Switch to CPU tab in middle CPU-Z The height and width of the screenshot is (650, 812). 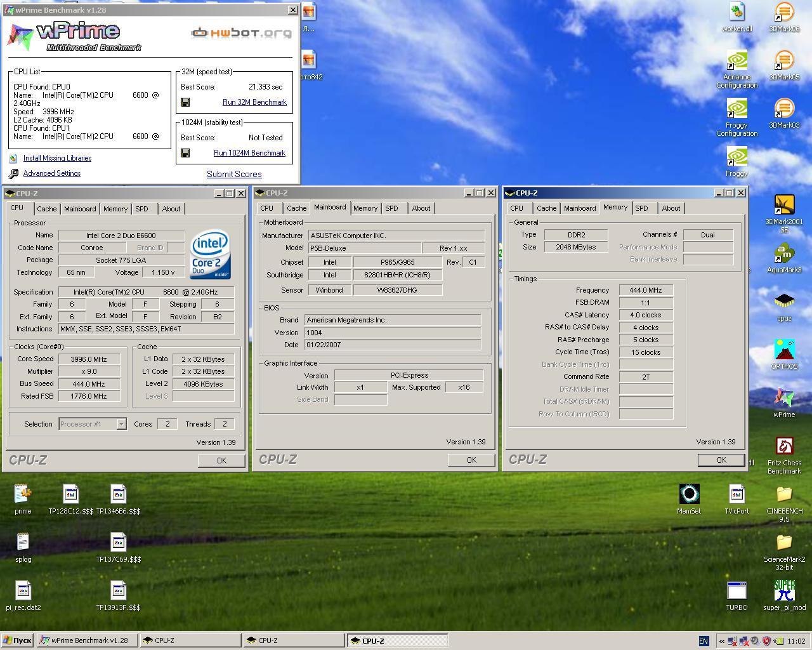(x=266, y=208)
